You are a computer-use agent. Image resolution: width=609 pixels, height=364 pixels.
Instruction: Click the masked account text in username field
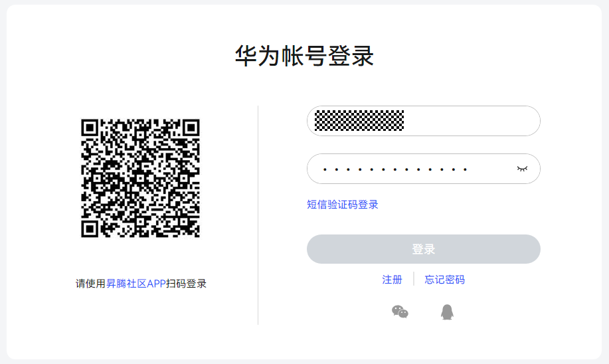(x=359, y=120)
